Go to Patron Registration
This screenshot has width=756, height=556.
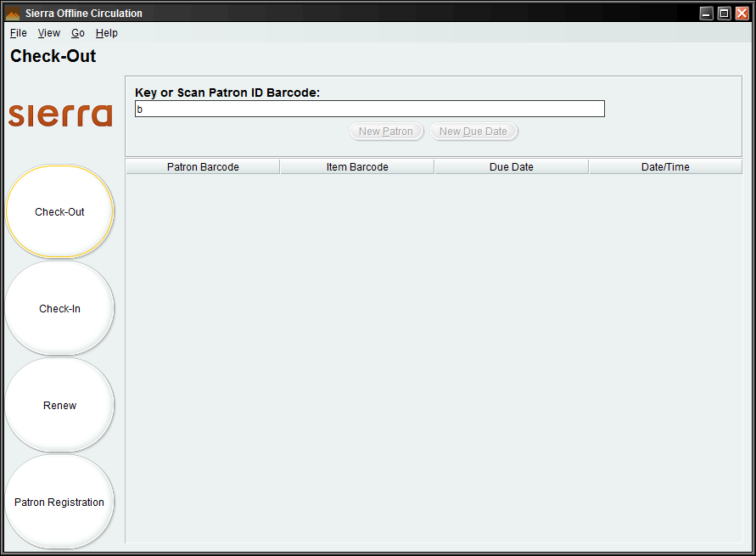pyautogui.click(x=59, y=502)
